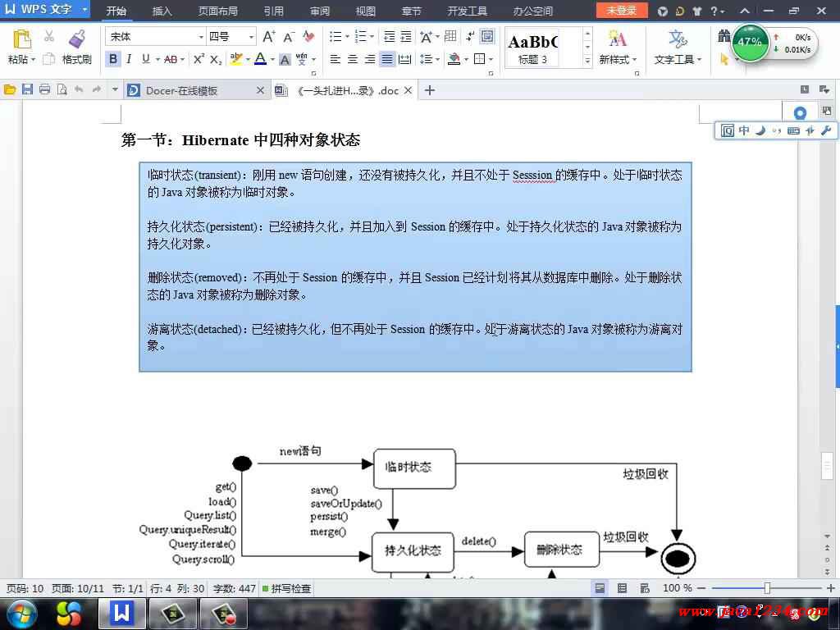Open the Windows Start menu

(x=21, y=614)
